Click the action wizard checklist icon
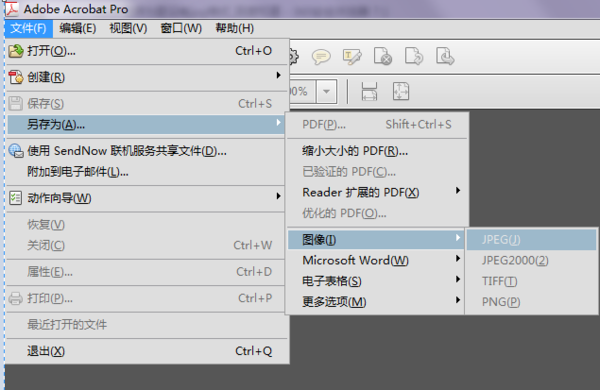 coord(15,198)
